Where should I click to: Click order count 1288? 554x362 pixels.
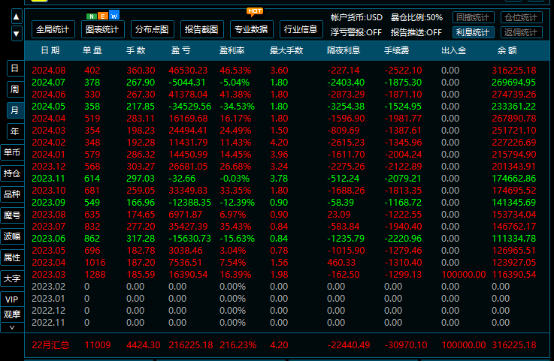click(95, 275)
